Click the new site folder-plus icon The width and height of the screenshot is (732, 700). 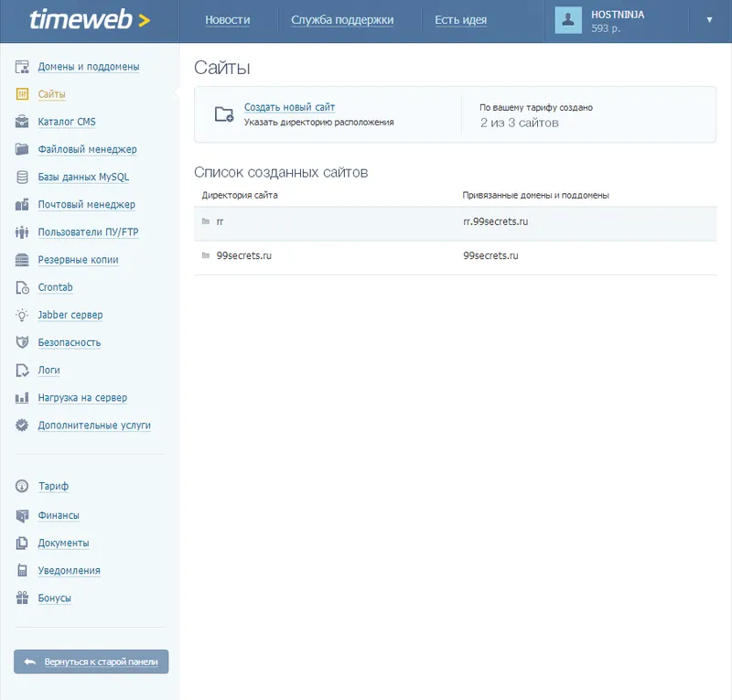224,114
